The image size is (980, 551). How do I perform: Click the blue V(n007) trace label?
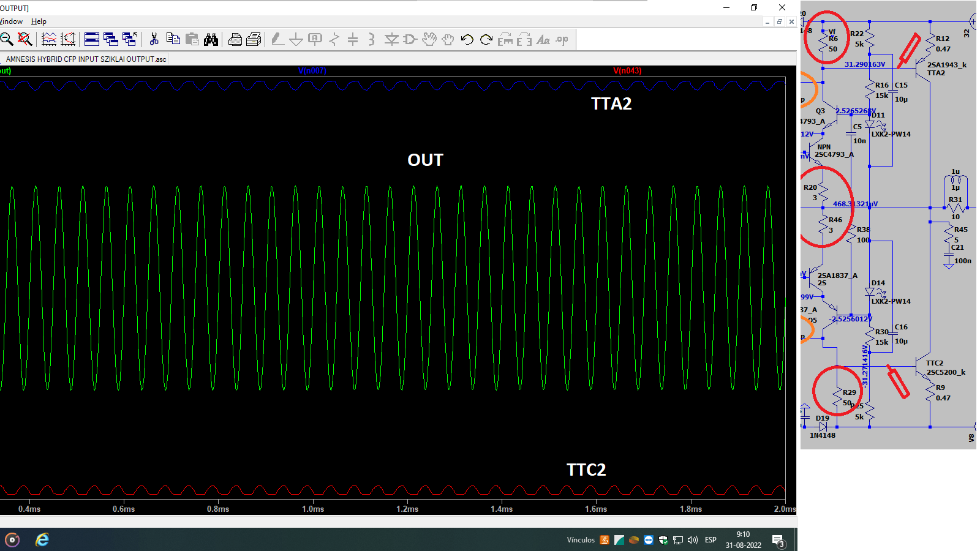tap(312, 71)
